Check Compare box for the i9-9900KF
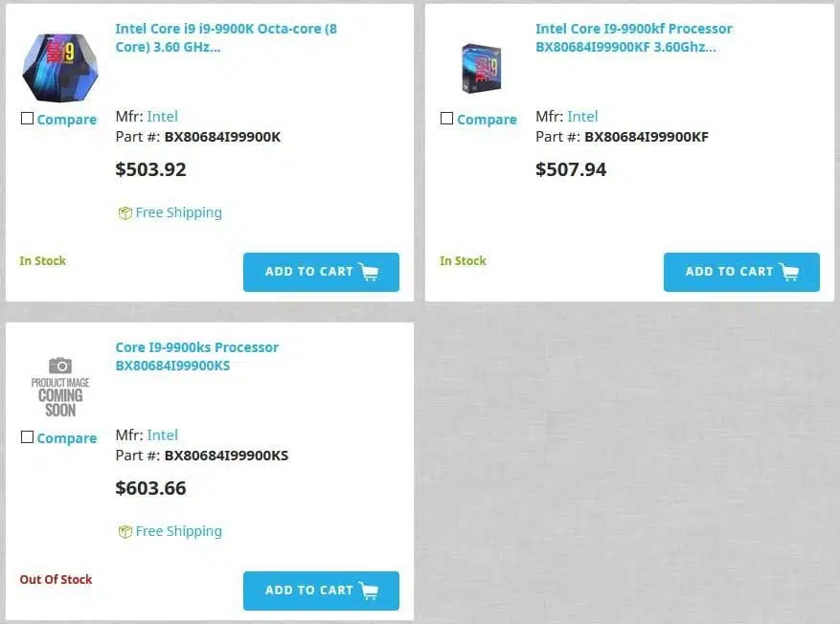The image size is (840, 624). point(446,119)
